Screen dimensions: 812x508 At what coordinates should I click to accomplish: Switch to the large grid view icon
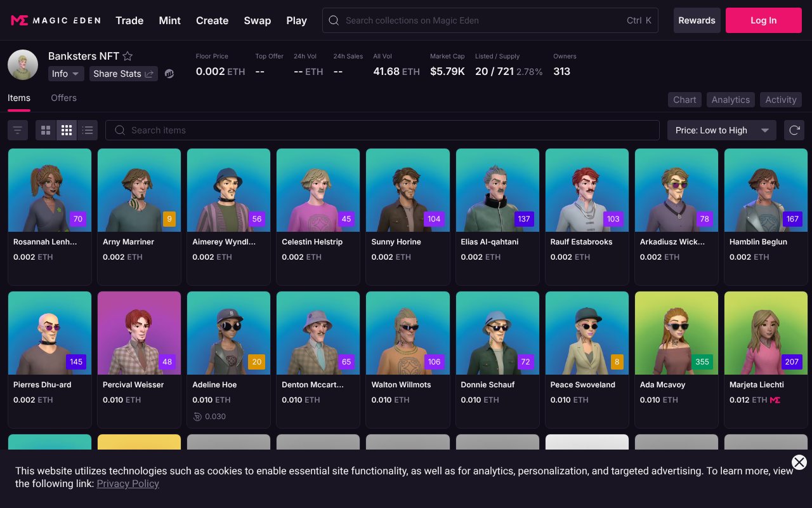(x=45, y=130)
